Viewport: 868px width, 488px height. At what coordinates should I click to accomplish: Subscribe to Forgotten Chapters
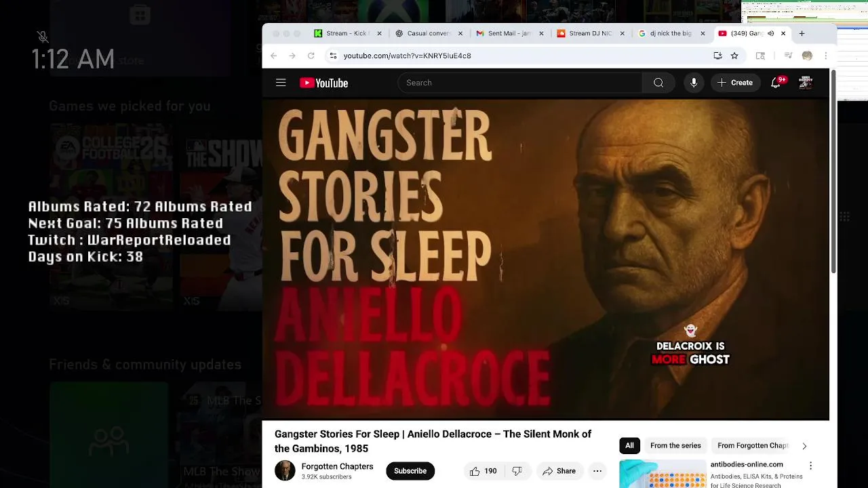click(410, 471)
